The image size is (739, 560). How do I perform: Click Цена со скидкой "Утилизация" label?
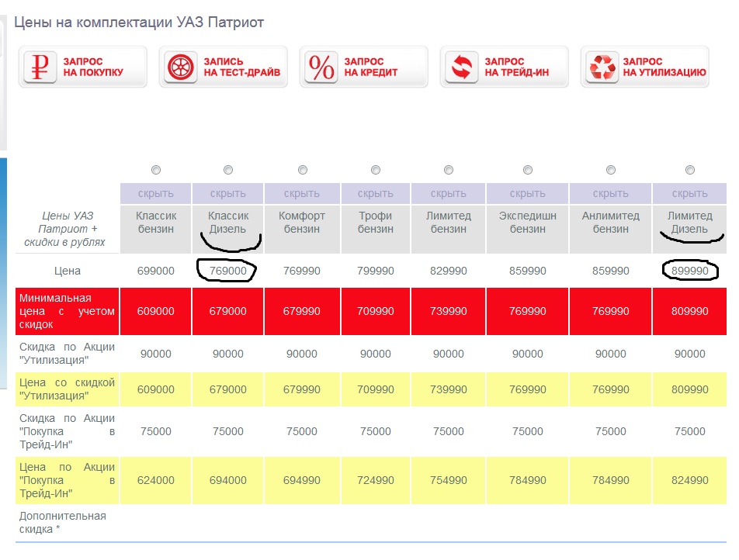tap(67, 389)
